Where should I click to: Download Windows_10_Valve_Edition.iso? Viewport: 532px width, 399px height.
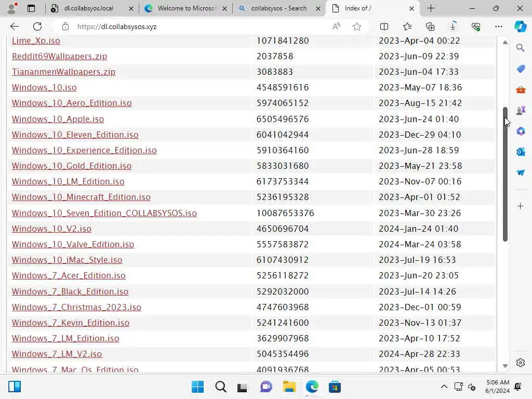[73, 244]
